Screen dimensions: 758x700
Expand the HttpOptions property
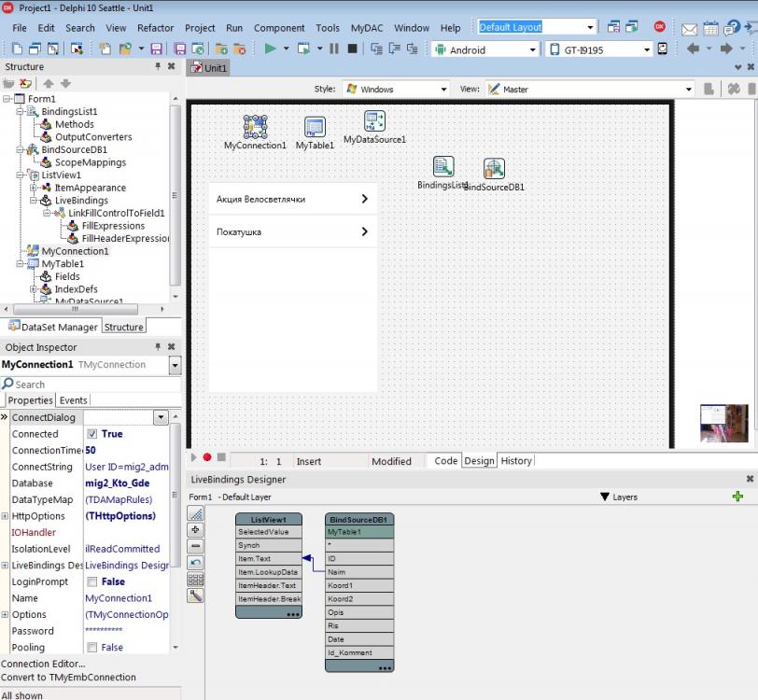click(x=5, y=516)
